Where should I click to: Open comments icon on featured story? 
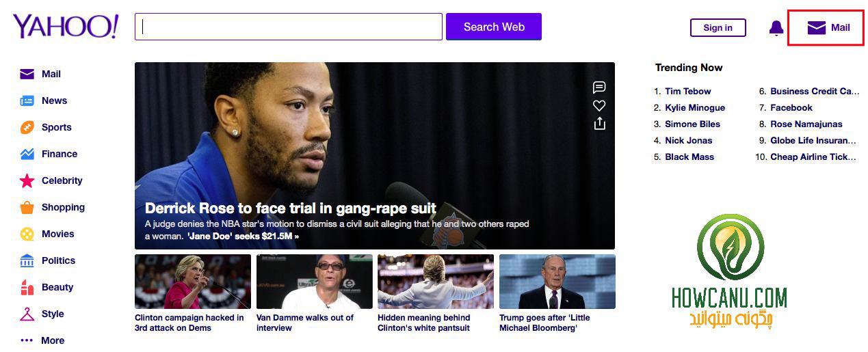tap(599, 87)
